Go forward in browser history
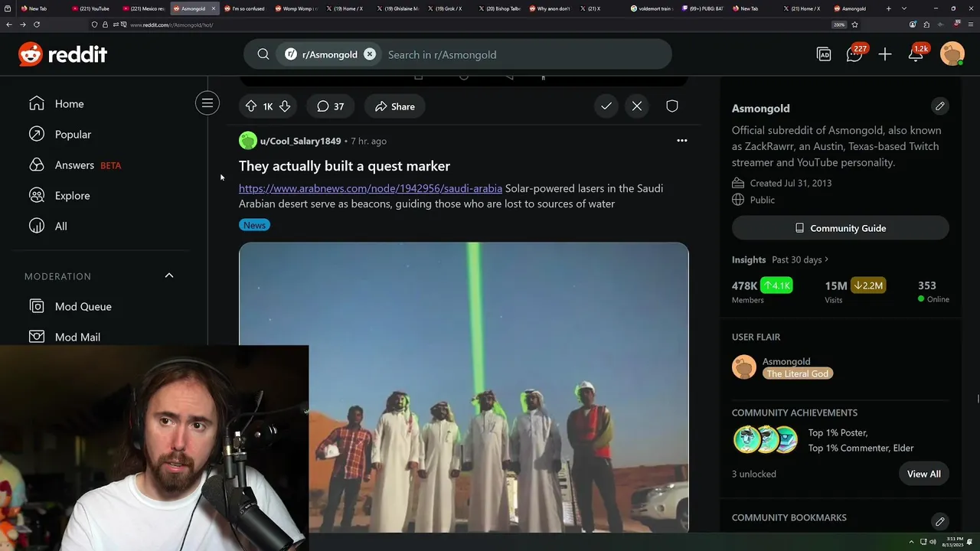Viewport: 980px width, 551px height. 22,24
